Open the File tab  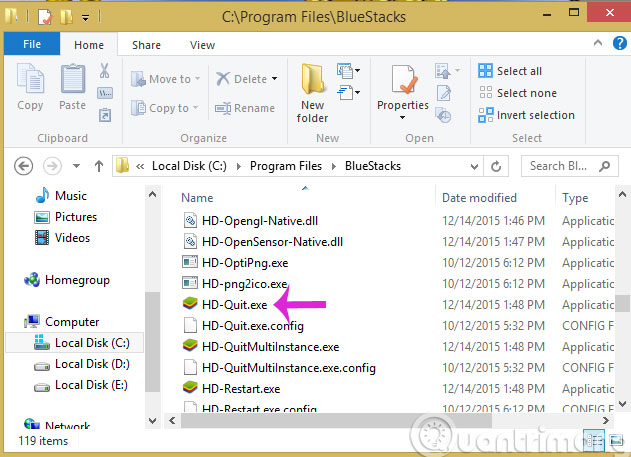coord(32,44)
